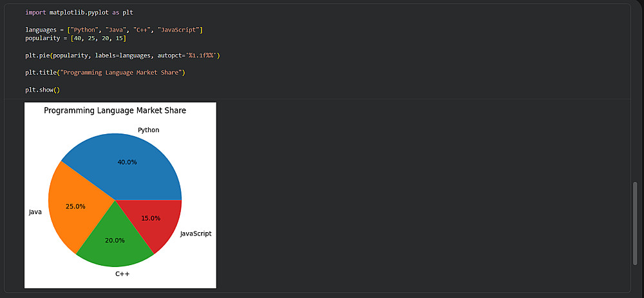Image resolution: width=644 pixels, height=298 pixels.
Task: Place cursor in the languages list line
Action: (114, 30)
